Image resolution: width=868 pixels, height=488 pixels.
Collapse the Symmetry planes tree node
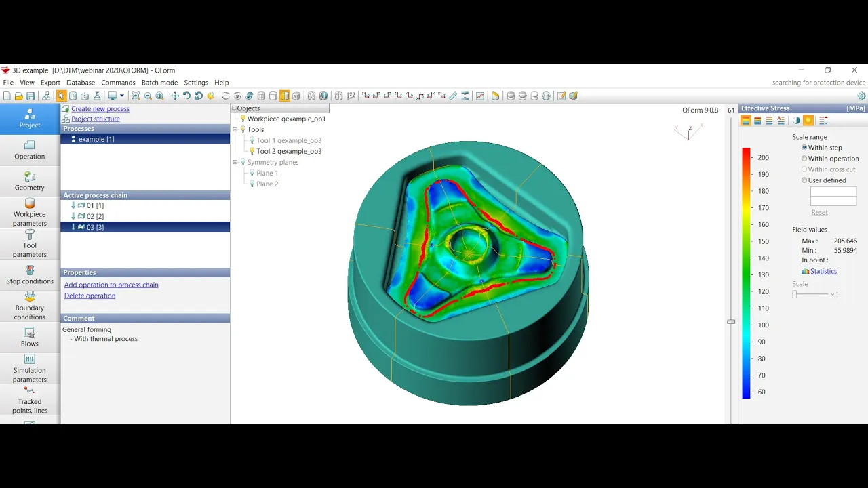pos(235,162)
